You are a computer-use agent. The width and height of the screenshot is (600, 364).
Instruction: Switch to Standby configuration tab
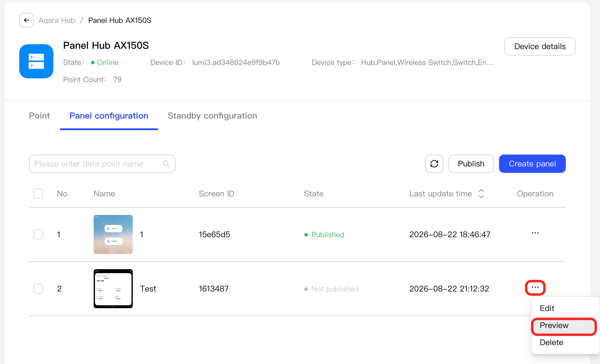point(212,116)
